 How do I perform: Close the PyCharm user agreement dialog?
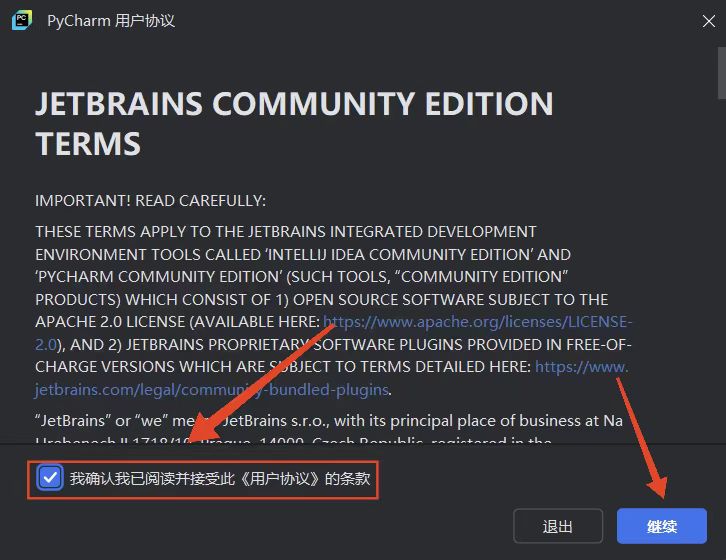[708, 21]
